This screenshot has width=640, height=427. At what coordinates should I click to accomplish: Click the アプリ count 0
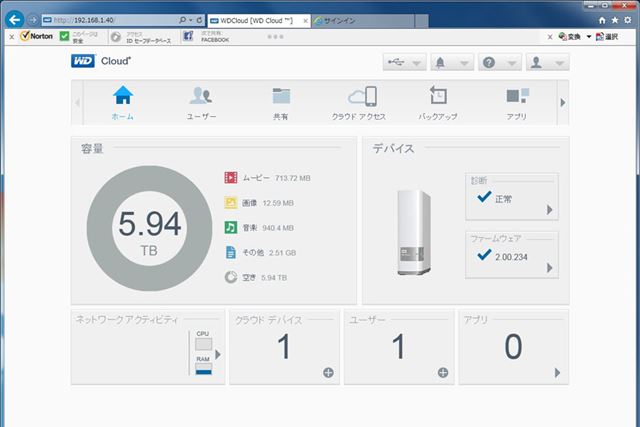coord(513,346)
